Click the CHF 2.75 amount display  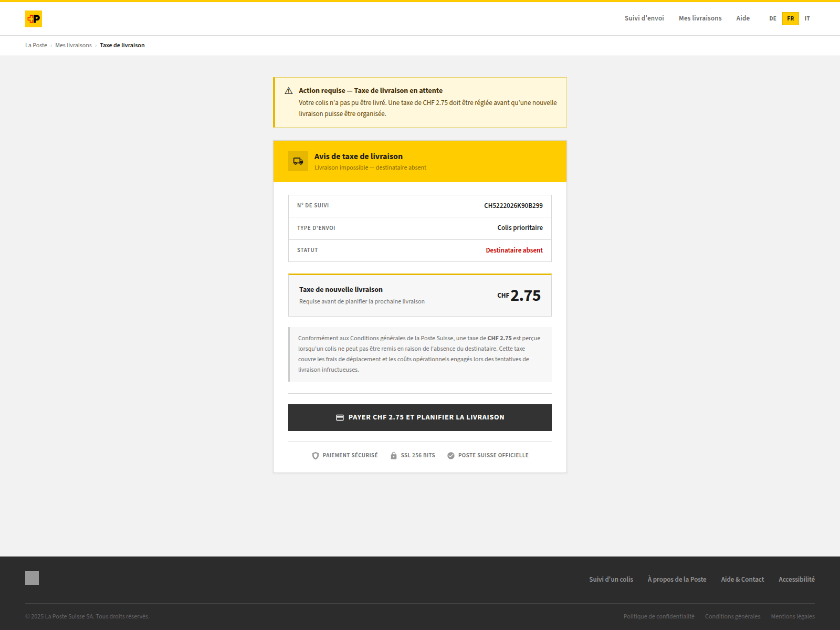click(x=519, y=296)
